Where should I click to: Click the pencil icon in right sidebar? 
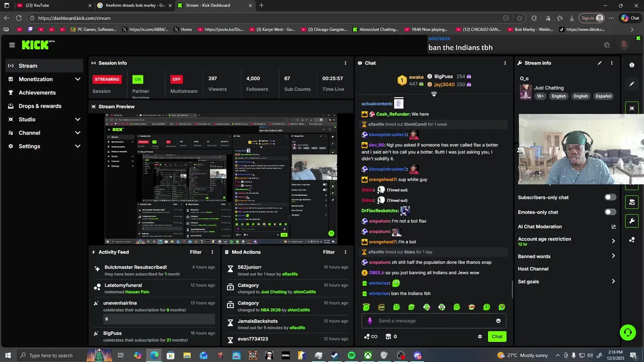click(632, 84)
